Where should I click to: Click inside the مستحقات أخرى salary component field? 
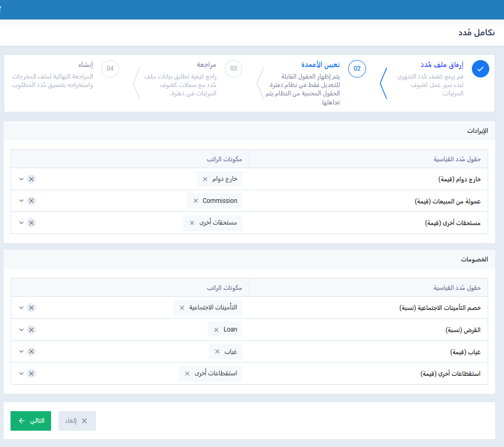click(x=105, y=223)
